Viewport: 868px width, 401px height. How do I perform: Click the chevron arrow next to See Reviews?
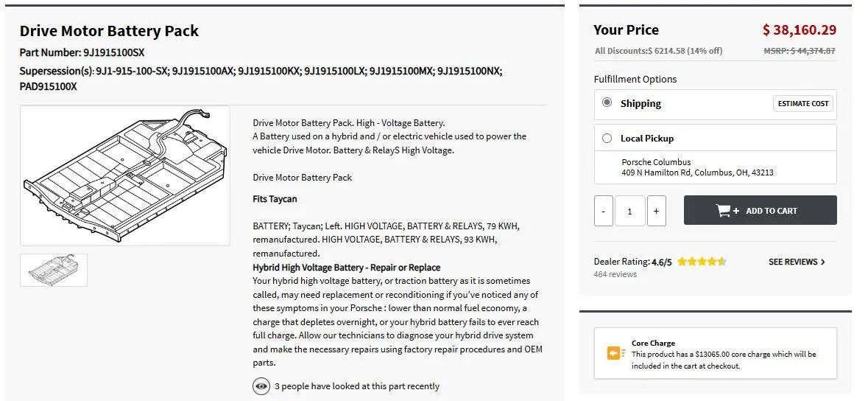coord(822,262)
